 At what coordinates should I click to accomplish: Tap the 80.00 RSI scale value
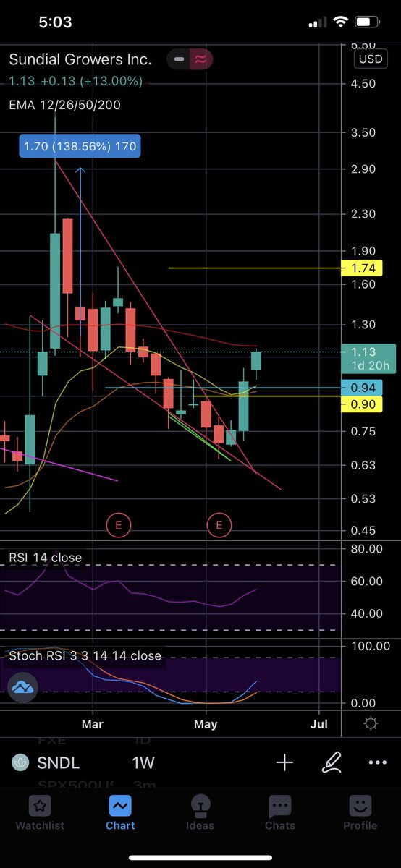[x=366, y=548]
